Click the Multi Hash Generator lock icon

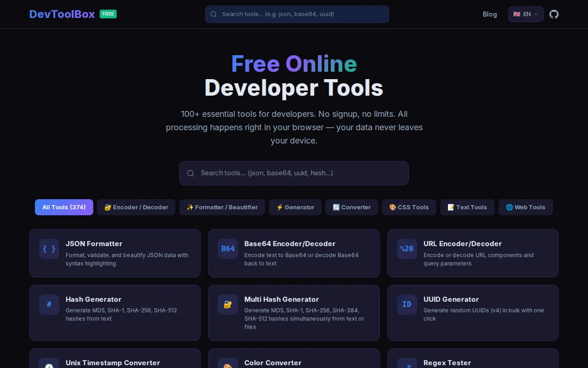click(228, 305)
